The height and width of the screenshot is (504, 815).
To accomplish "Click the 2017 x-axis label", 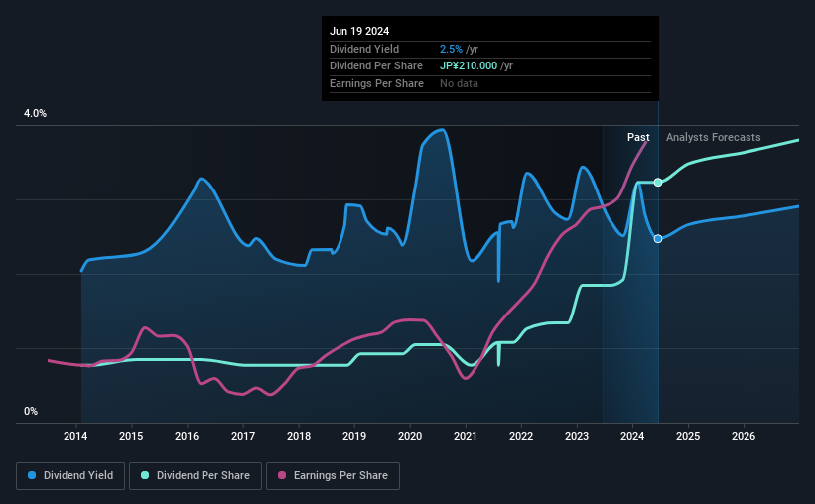I will point(243,436).
